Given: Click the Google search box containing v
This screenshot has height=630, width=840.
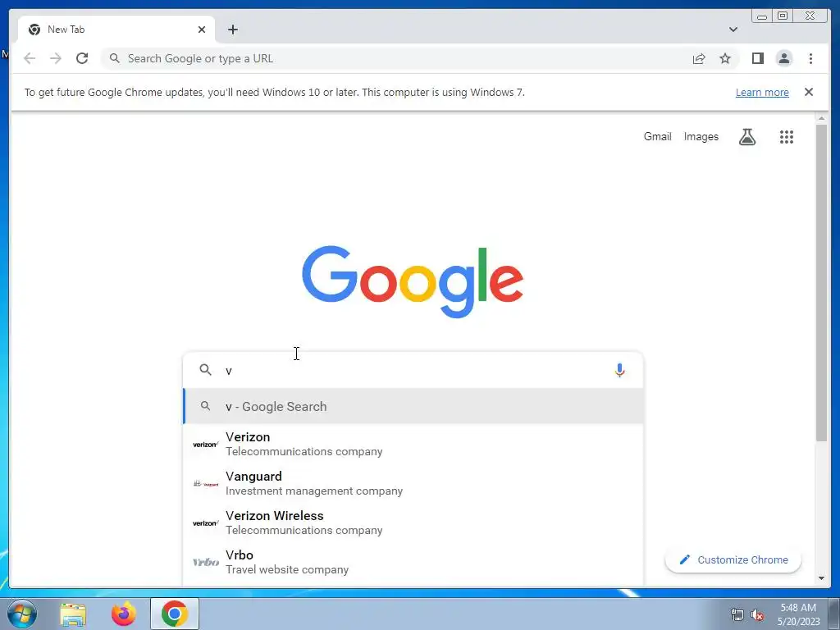Looking at the screenshot, I should point(413,370).
